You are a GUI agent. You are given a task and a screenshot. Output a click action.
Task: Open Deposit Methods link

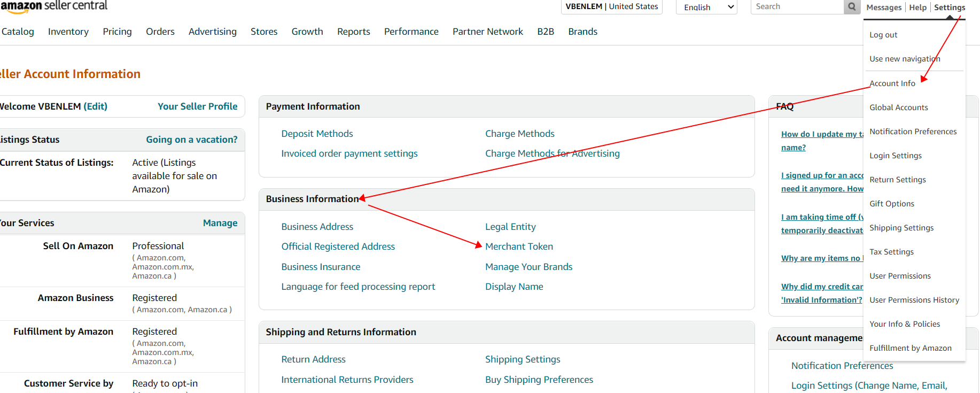pos(317,134)
